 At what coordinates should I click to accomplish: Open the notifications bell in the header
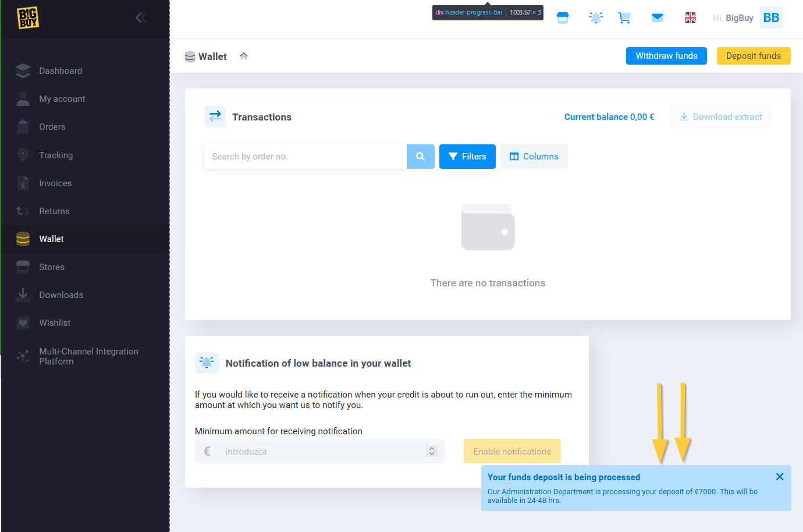click(x=596, y=18)
